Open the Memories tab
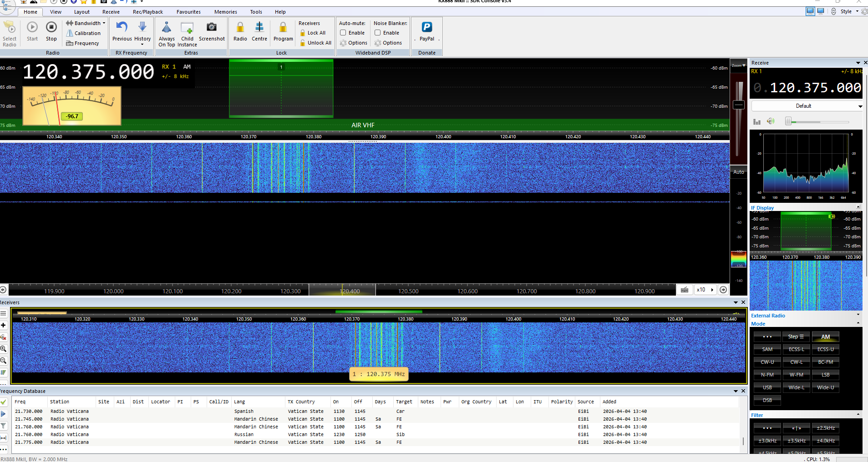Viewport: 868px width, 462px height. tap(226, 12)
